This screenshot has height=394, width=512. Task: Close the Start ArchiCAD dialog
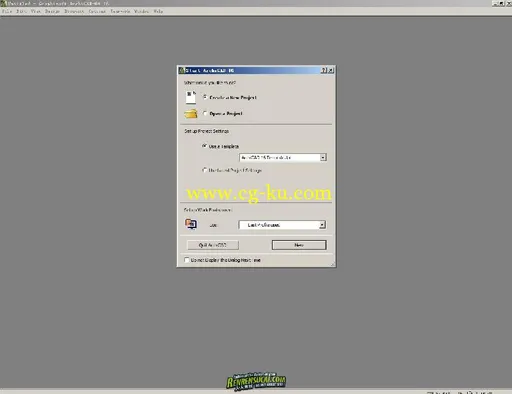(331, 70)
